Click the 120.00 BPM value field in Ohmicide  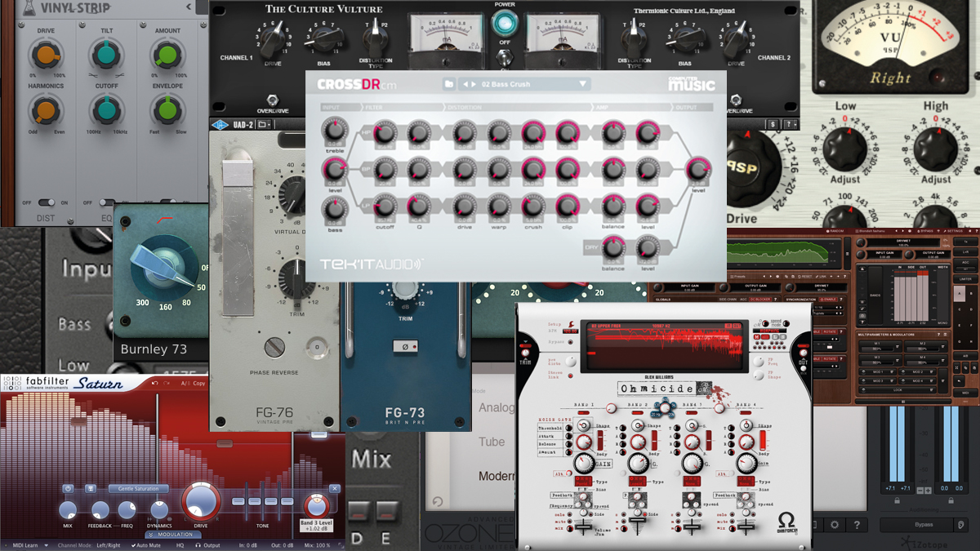[x=568, y=331]
